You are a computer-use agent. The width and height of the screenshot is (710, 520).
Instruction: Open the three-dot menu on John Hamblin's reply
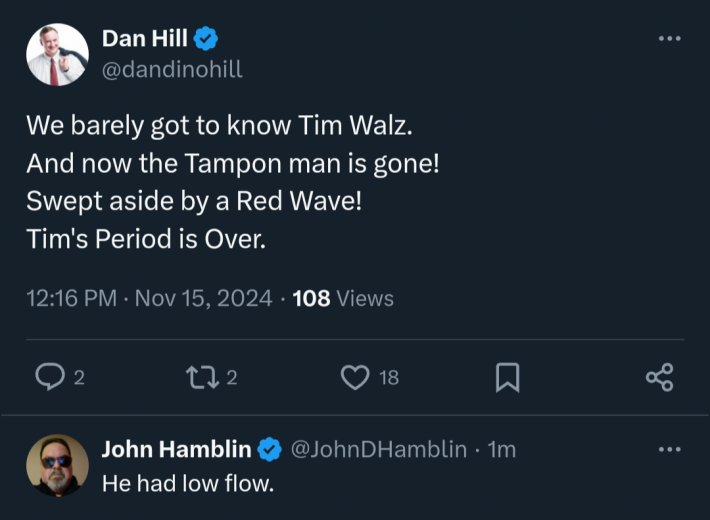pyautogui.click(x=670, y=449)
